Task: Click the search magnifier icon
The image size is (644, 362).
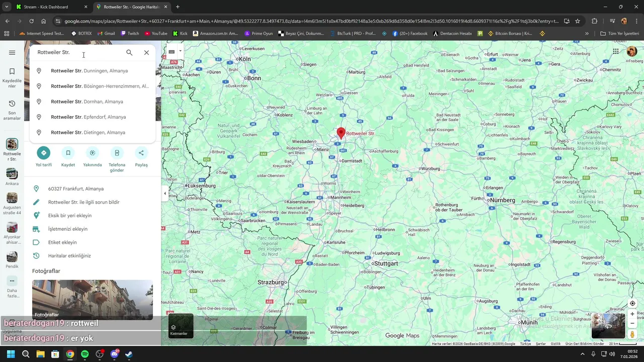Action: click(129, 52)
